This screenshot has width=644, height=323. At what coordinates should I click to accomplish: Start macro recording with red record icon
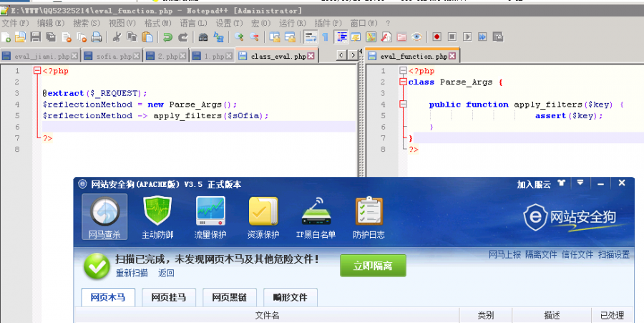tap(435, 37)
